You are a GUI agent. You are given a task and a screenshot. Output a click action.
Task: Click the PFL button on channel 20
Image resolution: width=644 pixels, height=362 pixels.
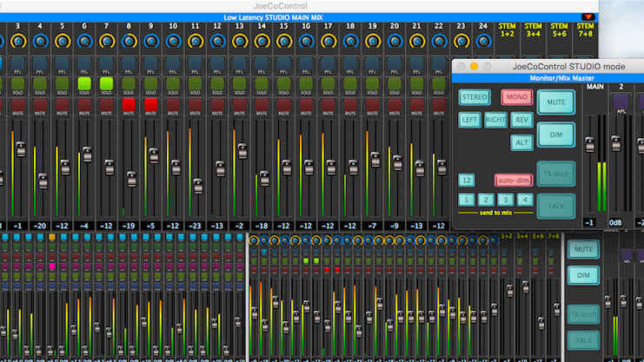pyautogui.click(x=394, y=64)
